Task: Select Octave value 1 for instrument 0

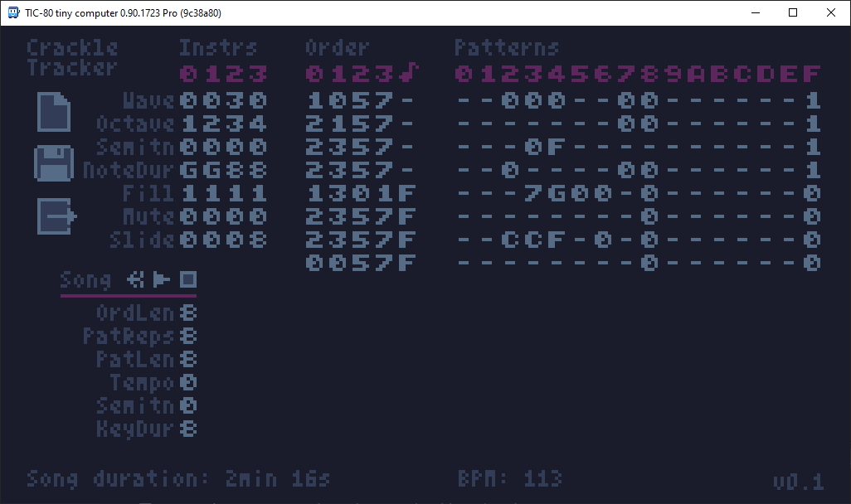Action: click(x=187, y=124)
